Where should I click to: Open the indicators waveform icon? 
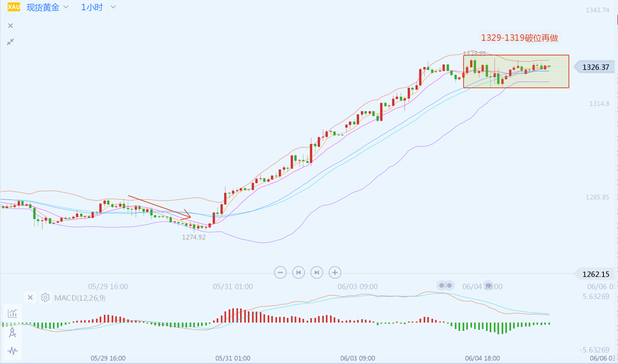tap(12, 350)
